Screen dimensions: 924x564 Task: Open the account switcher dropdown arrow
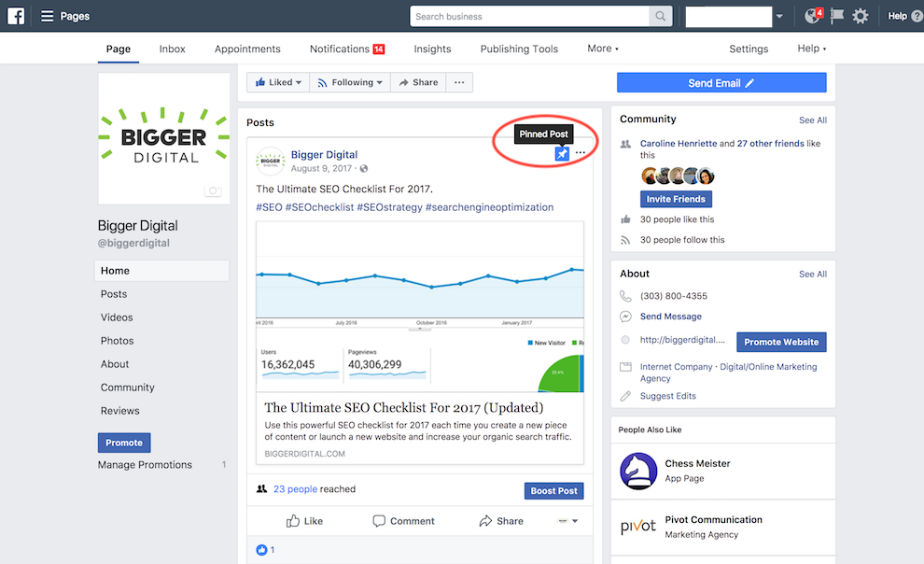click(x=779, y=17)
